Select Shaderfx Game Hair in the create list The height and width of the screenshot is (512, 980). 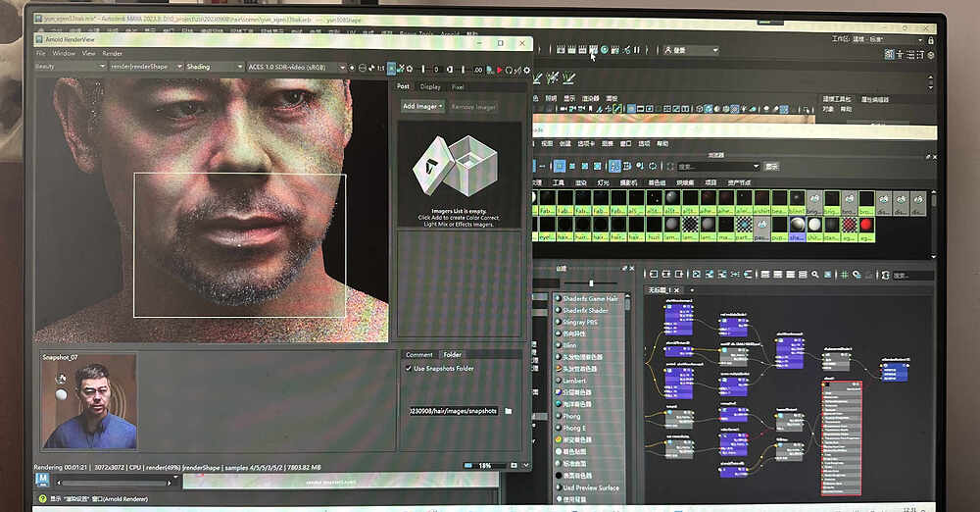pos(590,298)
